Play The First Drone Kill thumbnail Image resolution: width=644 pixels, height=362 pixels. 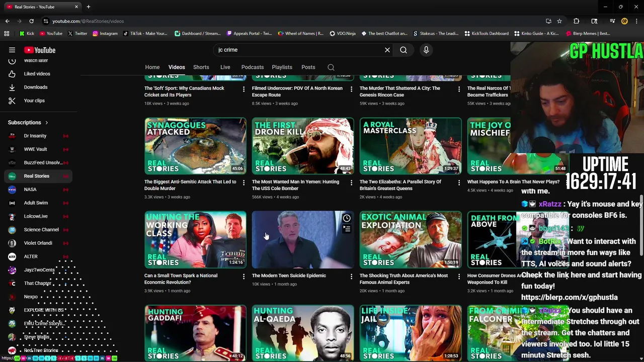click(303, 146)
